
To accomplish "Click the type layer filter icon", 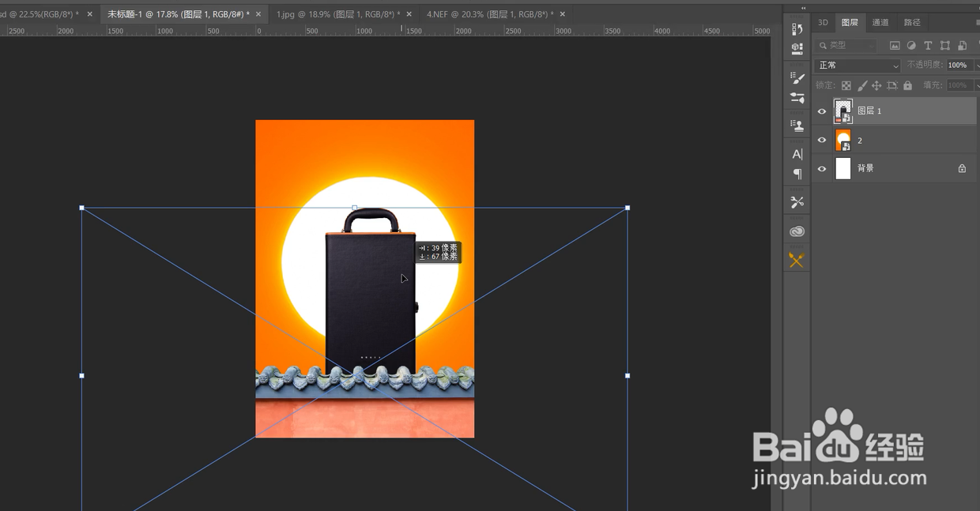I will click(928, 46).
